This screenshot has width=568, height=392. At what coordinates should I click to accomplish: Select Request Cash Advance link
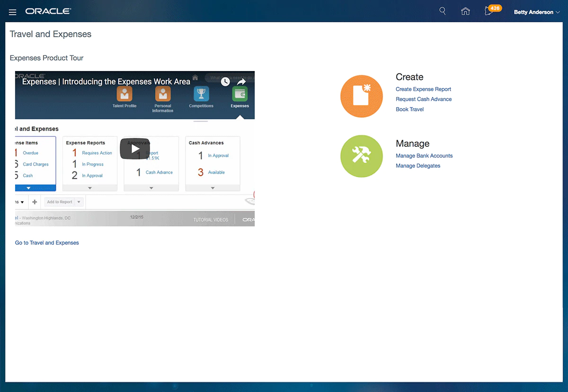(424, 99)
